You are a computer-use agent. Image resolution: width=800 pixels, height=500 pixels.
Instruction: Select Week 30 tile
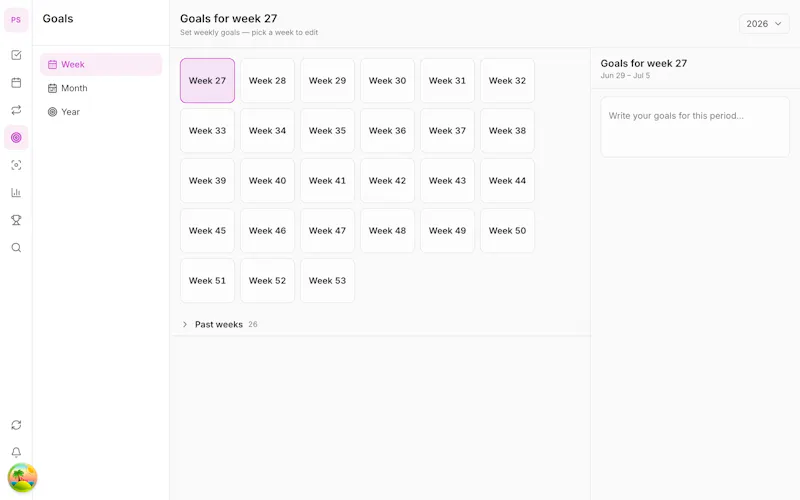[x=387, y=81]
